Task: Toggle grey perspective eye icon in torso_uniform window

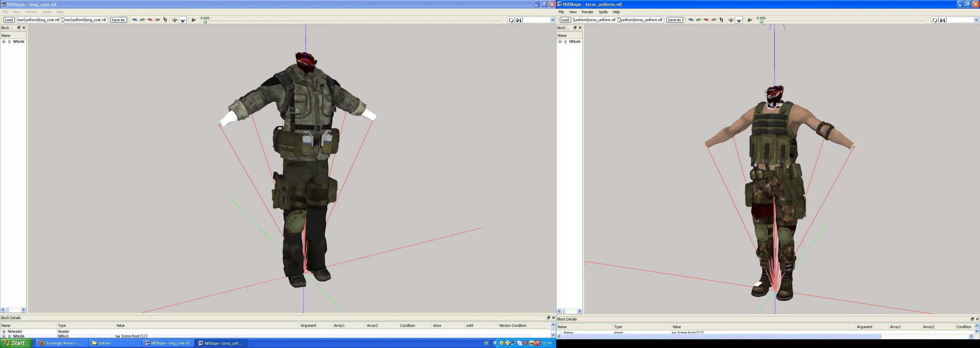Action: pyautogui.click(x=714, y=20)
